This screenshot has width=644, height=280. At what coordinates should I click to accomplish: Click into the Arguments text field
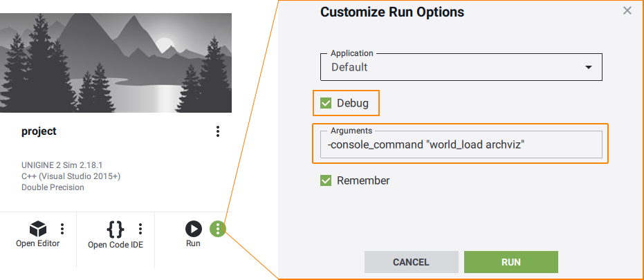tap(460, 144)
